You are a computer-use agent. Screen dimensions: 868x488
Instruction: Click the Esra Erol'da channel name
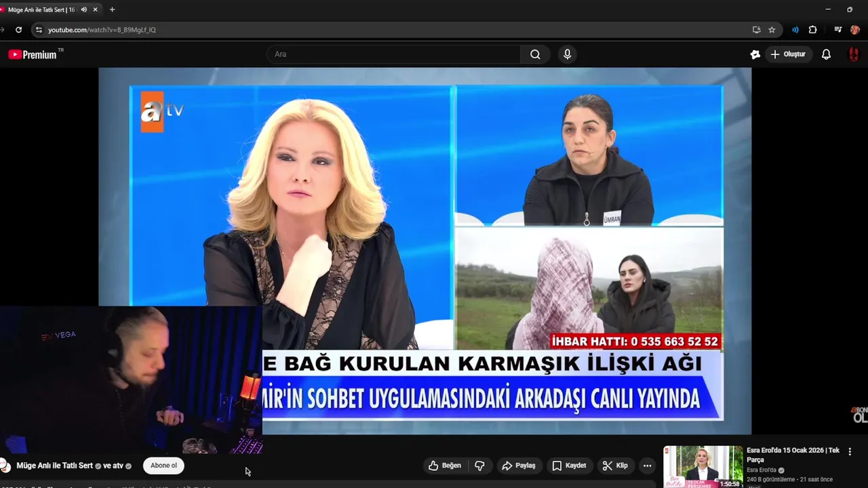(x=762, y=470)
